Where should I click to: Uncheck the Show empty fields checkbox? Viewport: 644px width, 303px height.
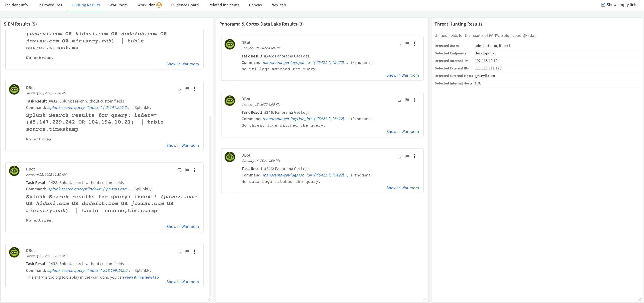click(603, 5)
